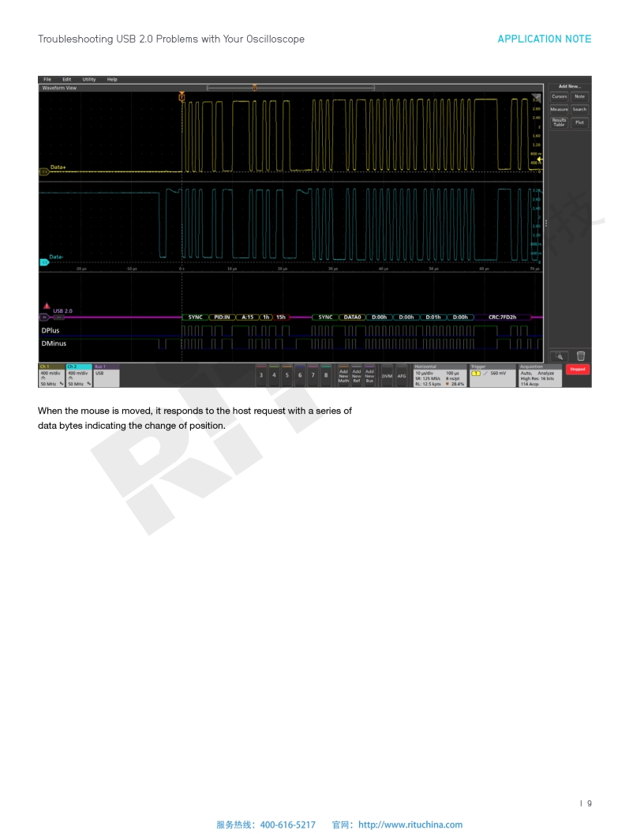Open the File menu
Image resolution: width=644 pixels, height=834 pixels.
47,79
